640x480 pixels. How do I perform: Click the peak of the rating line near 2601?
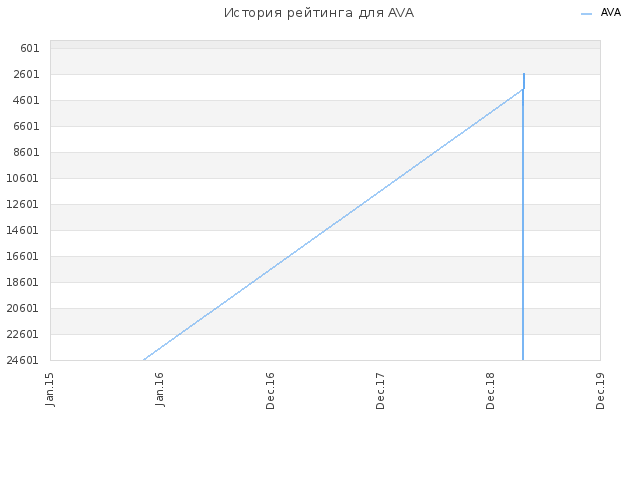tap(524, 74)
